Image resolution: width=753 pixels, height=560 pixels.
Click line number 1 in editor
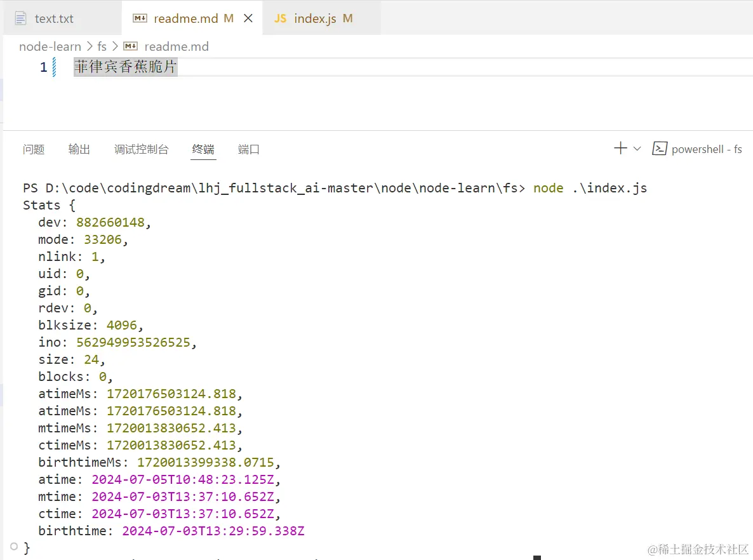click(x=43, y=67)
